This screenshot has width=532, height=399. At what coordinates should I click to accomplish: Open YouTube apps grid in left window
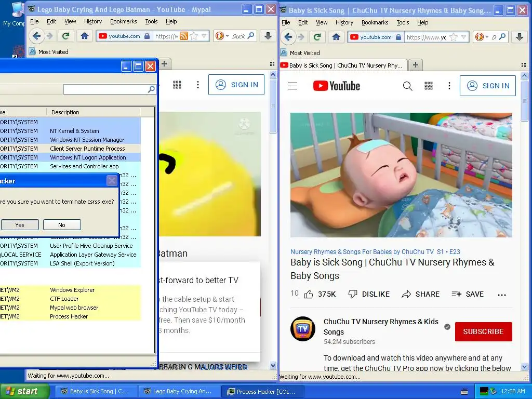[x=177, y=85]
